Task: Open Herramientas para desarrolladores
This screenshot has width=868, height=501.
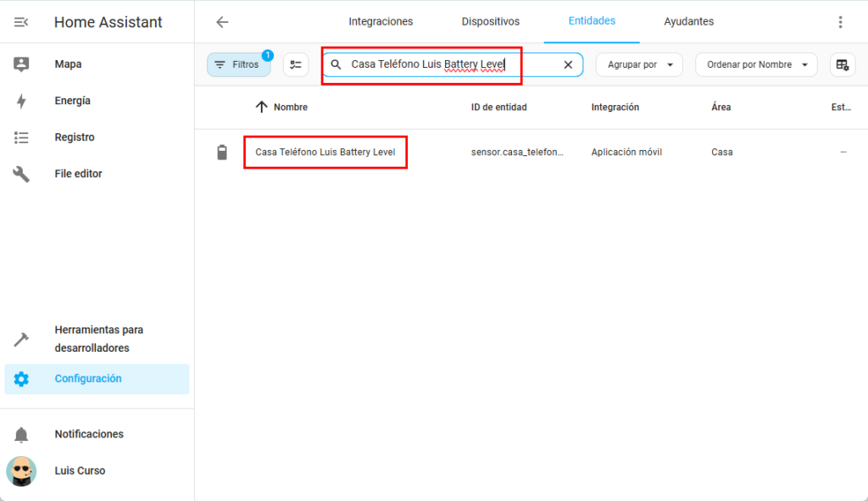Action: pyautogui.click(x=98, y=339)
